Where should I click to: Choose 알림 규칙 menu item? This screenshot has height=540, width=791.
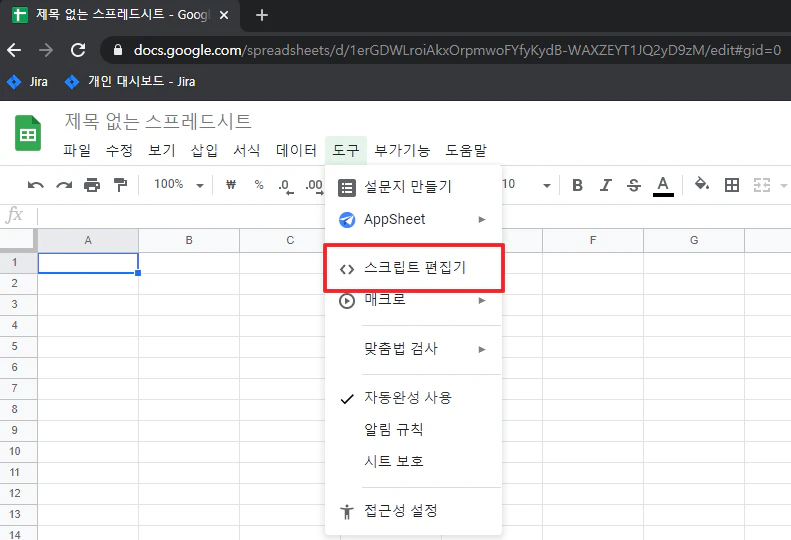[414, 430]
